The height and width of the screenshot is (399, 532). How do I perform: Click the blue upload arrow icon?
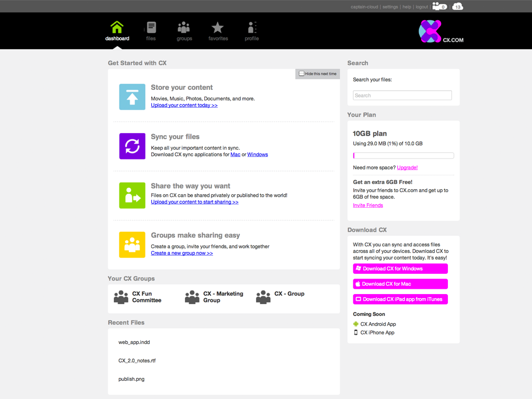pyautogui.click(x=132, y=97)
